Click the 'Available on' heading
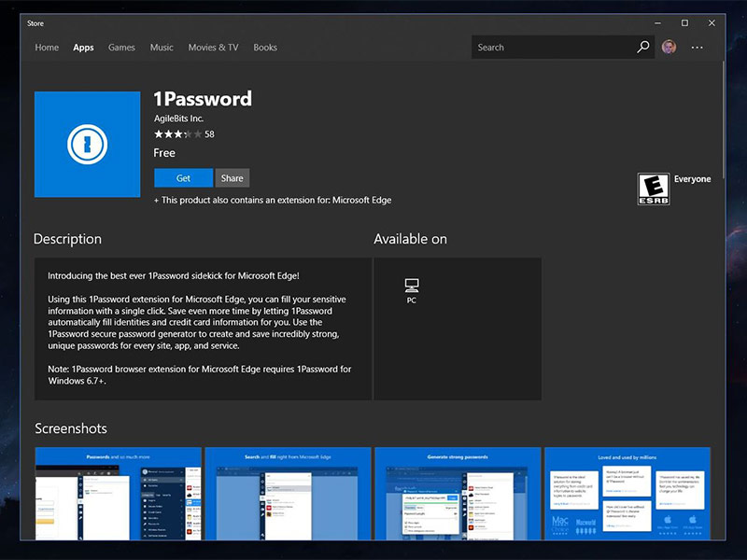The height and width of the screenshot is (560, 747). click(x=411, y=239)
